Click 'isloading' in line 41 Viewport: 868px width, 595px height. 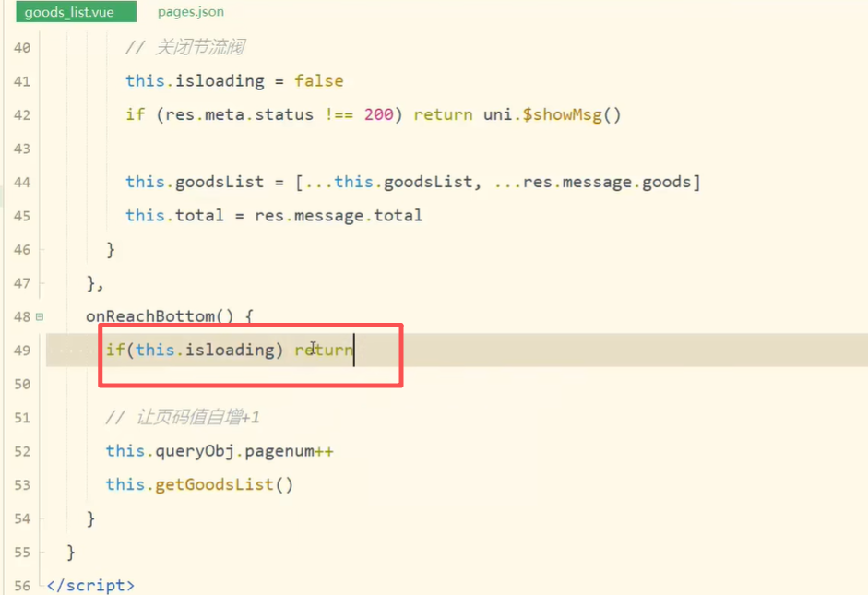point(220,81)
